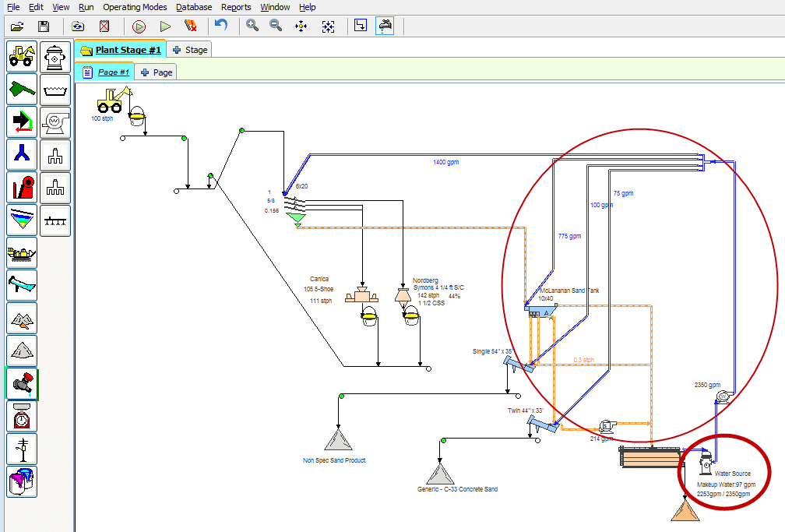Add a new Stage

click(190, 50)
